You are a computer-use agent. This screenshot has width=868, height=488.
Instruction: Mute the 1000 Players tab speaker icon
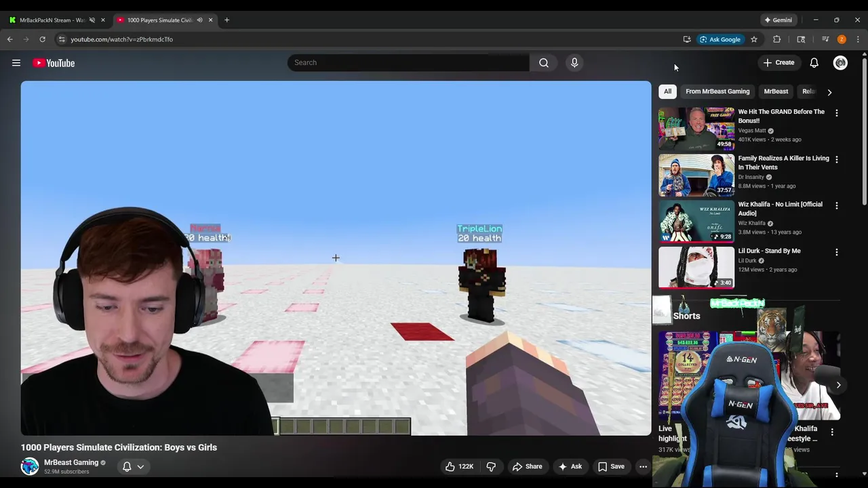[x=199, y=20]
